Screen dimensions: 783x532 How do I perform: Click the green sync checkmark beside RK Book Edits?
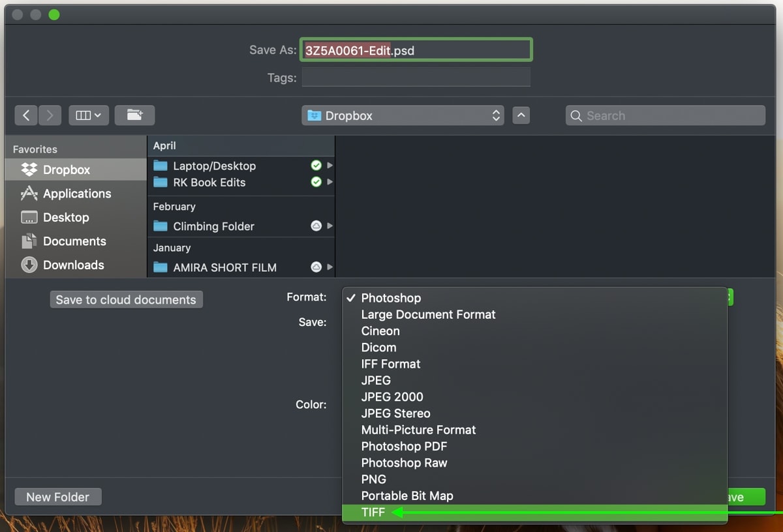click(316, 182)
